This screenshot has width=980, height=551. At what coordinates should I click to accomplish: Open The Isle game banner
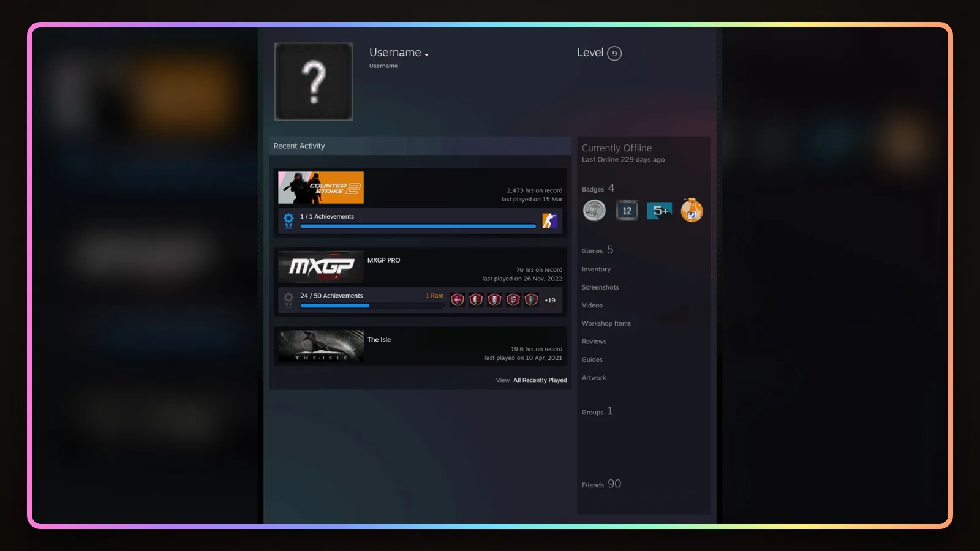pyautogui.click(x=321, y=346)
